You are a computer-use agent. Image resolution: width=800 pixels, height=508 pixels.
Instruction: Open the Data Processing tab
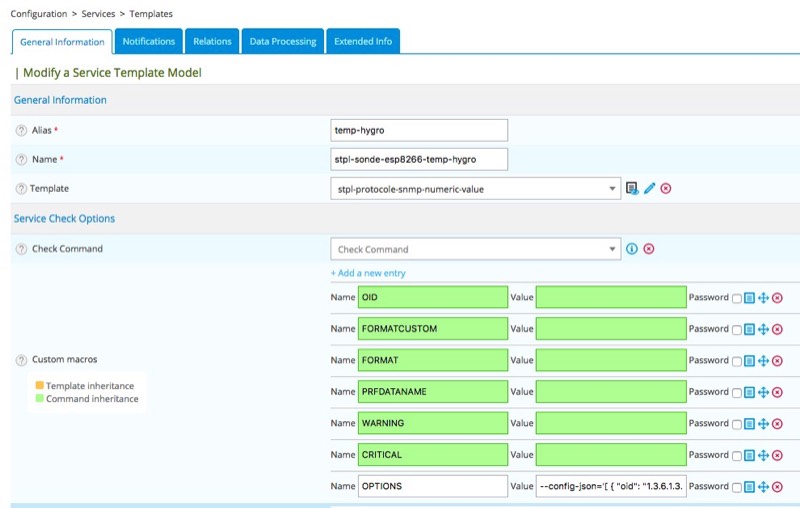(283, 41)
